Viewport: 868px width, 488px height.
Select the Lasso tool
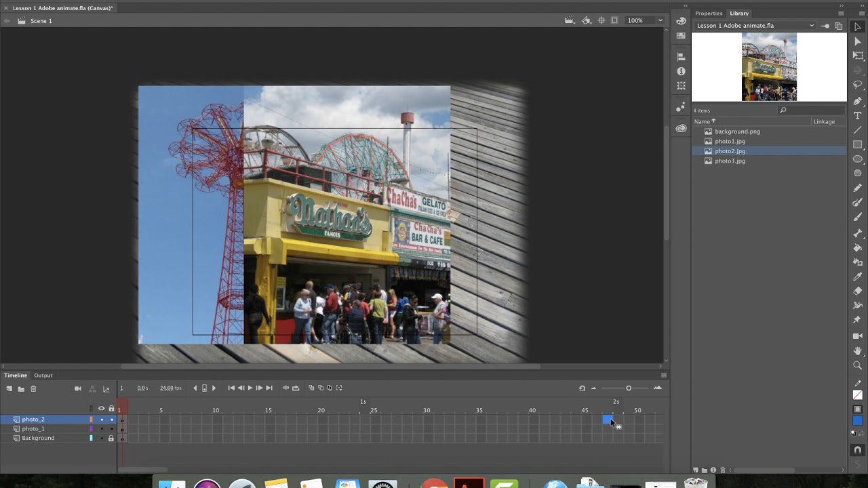tap(858, 85)
